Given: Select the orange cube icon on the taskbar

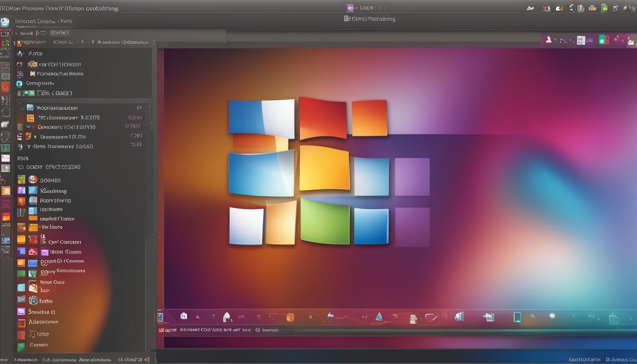Looking at the screenshot, I should 290,317.
